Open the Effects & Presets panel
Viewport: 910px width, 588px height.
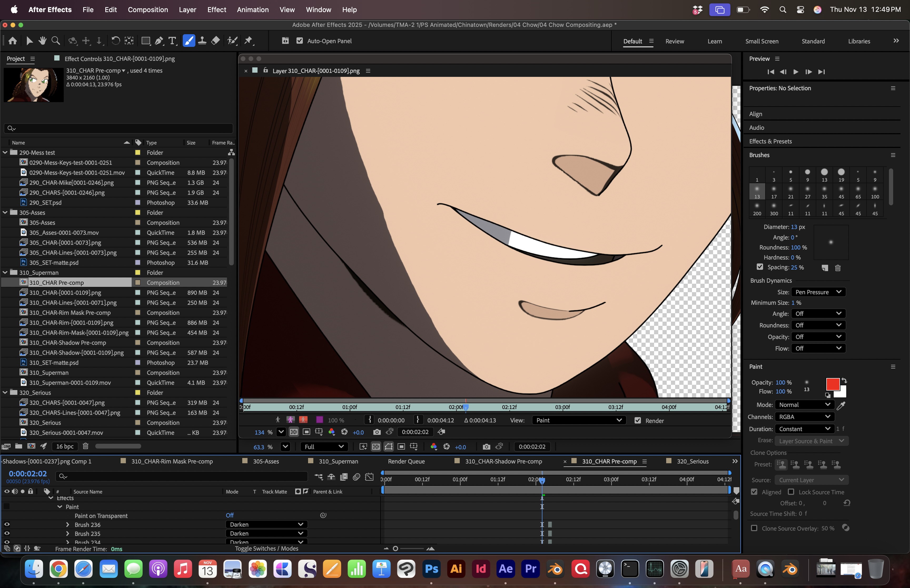pyautogui.click(x=770, y=141)
